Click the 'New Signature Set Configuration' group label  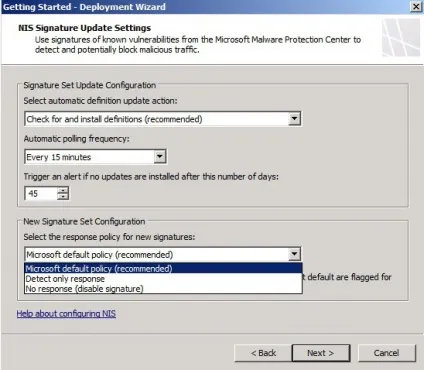[x=84, y=222]
